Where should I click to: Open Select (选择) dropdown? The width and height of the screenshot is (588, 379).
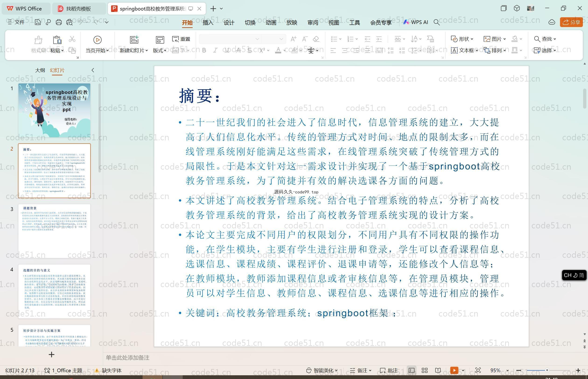(x=545, y=50)
